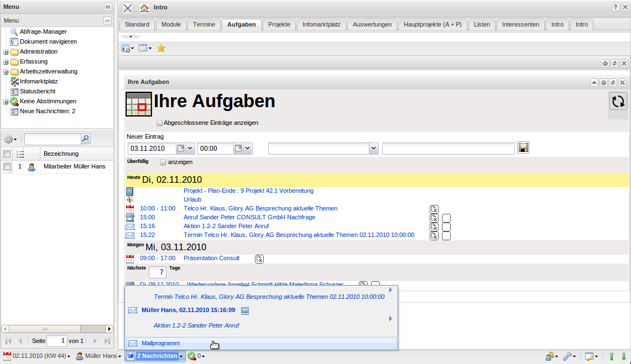
Task: Open Abfrage-Manager from the menu tree
Action: [43, 31]
